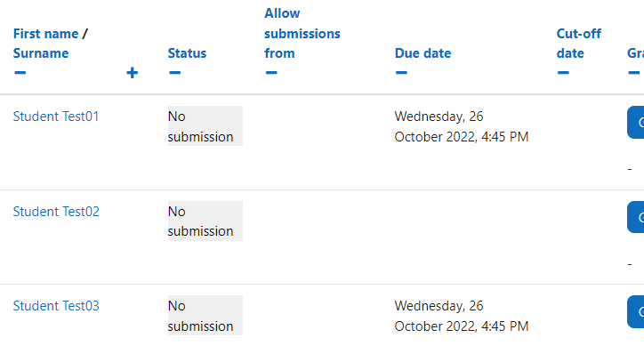Viewport: 644px width, 346px height.
Task: Click the Grade column header
Action: click(x=635, y=53)
